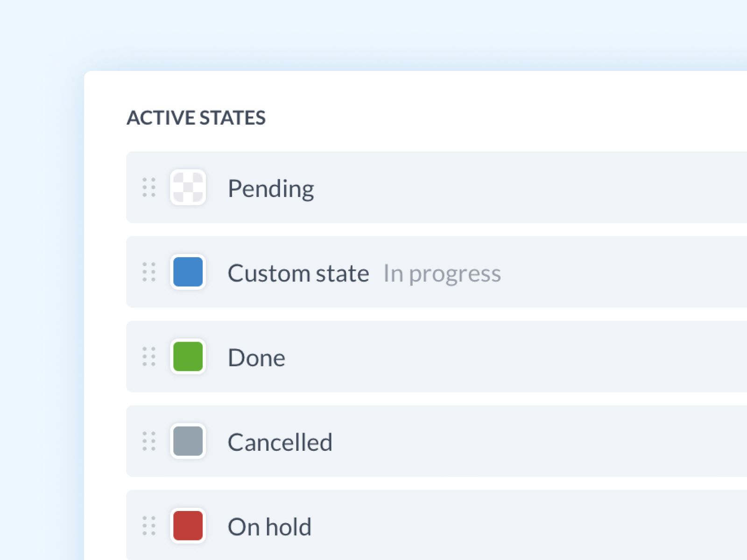Pick the green Done color swatch
The width and height of the screenshot is (747, 560).
tap(188, 357)
